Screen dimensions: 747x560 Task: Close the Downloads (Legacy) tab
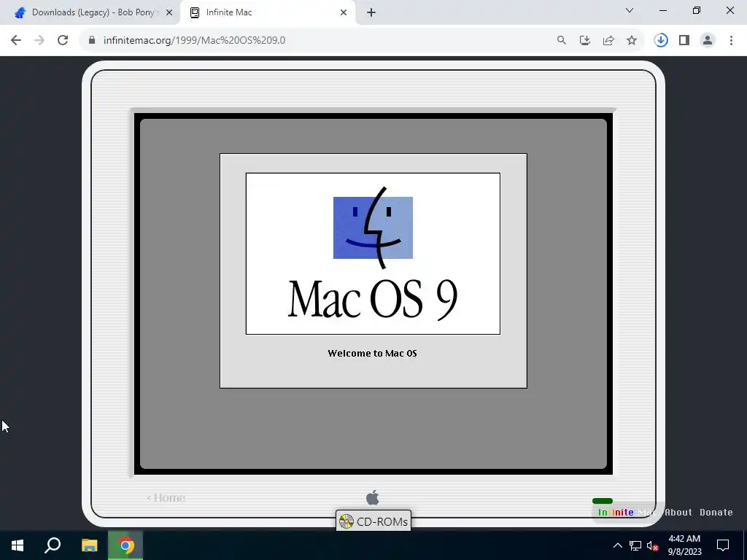point(169,13)
